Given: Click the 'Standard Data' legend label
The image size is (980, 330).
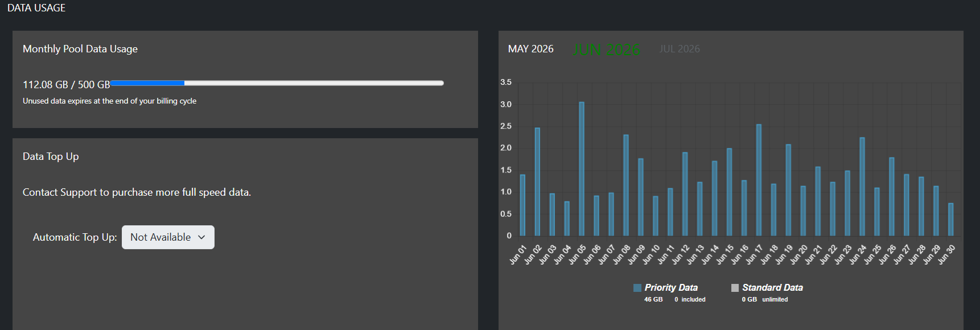Looking at the screenshot, I should (x=772, y=288).
